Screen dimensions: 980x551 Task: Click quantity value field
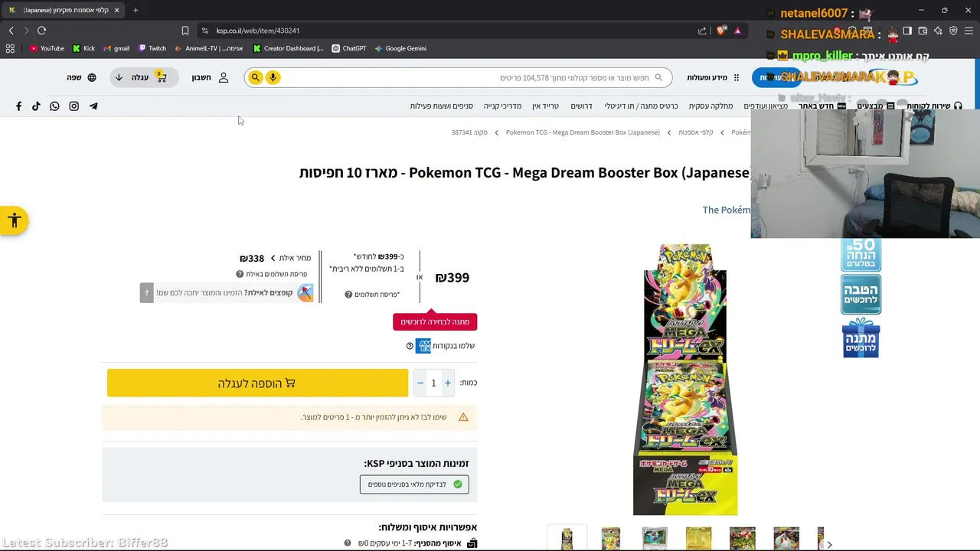pyautogui.click(x=433, y=383)
